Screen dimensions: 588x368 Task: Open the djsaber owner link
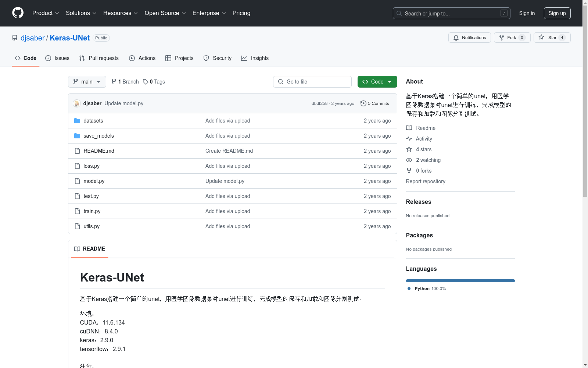32,38
